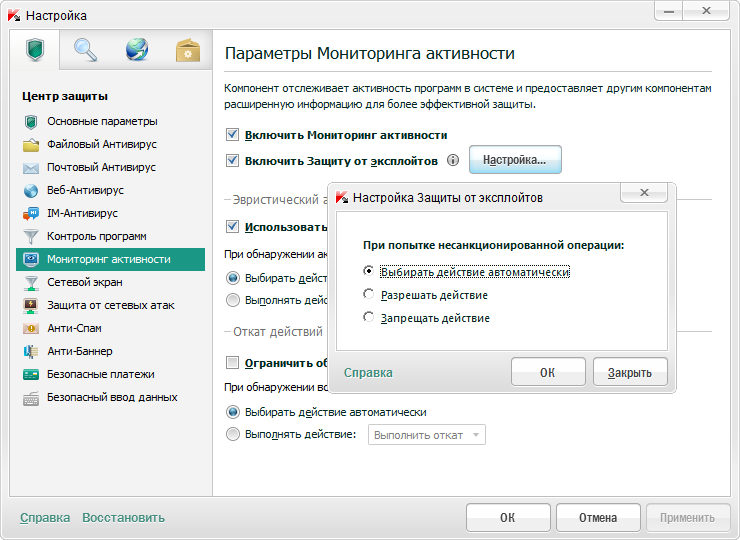Image resolution: width=740 pixels, height=540 pixels.
Task: Click OK at the bottom of the main window
Action: [x=508, y=517]
